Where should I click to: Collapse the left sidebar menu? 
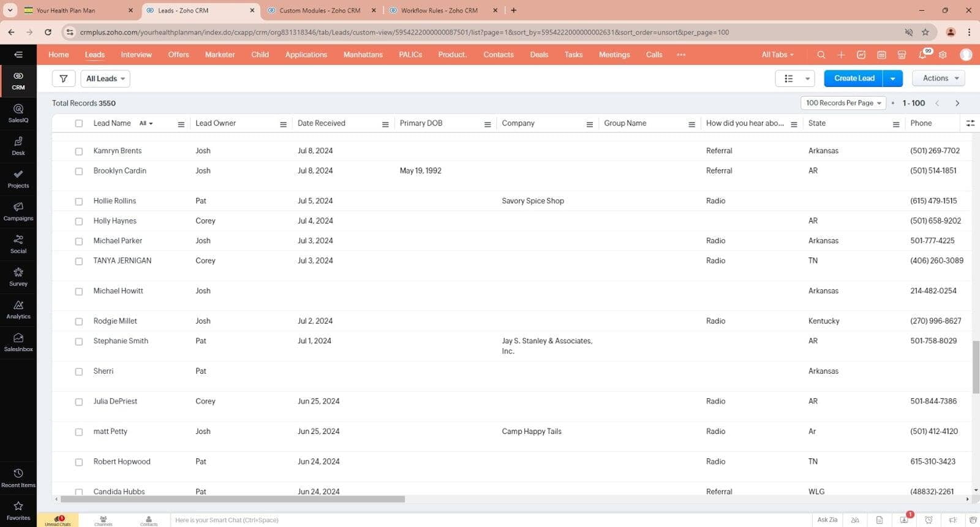coord(18,55)
